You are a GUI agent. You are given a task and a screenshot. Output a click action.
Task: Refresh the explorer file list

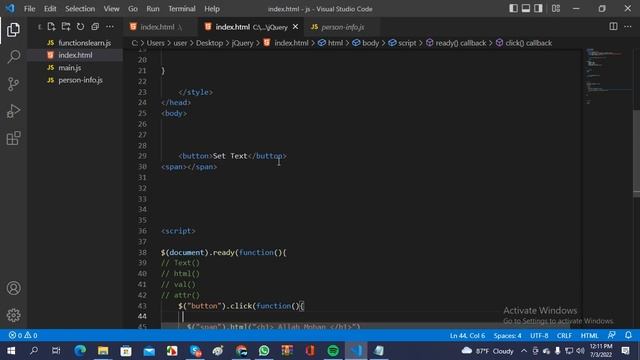[x=80, y=27]
